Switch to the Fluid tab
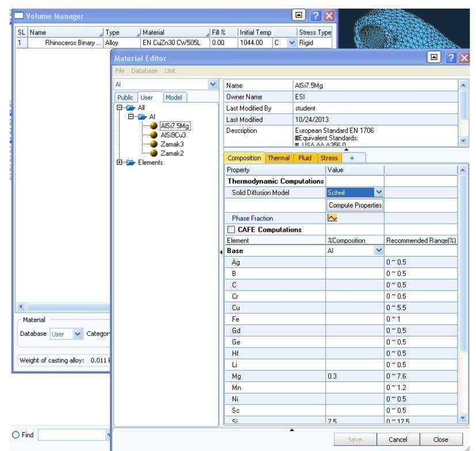The height and width of the screenshot is (451, 476). 305,158
